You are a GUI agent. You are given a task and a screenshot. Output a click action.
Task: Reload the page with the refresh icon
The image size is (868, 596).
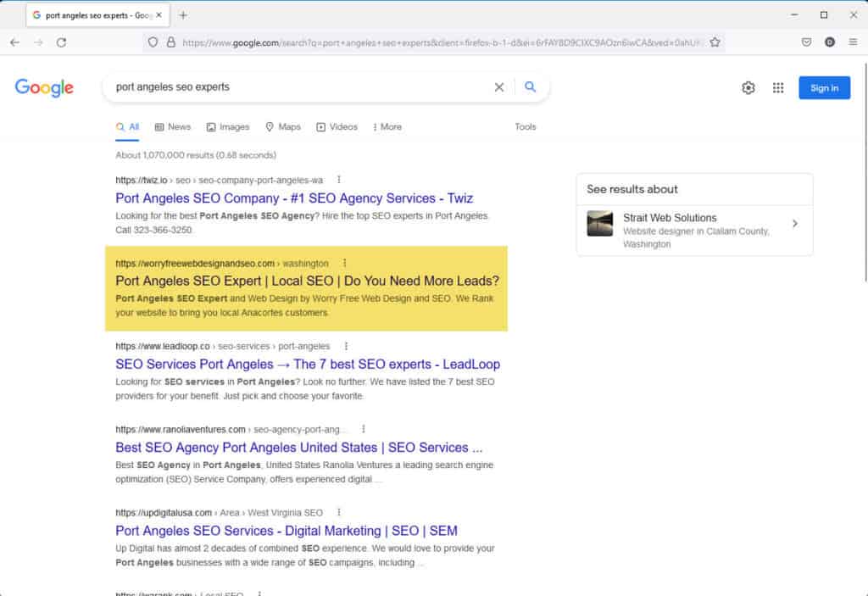point(61,42)
